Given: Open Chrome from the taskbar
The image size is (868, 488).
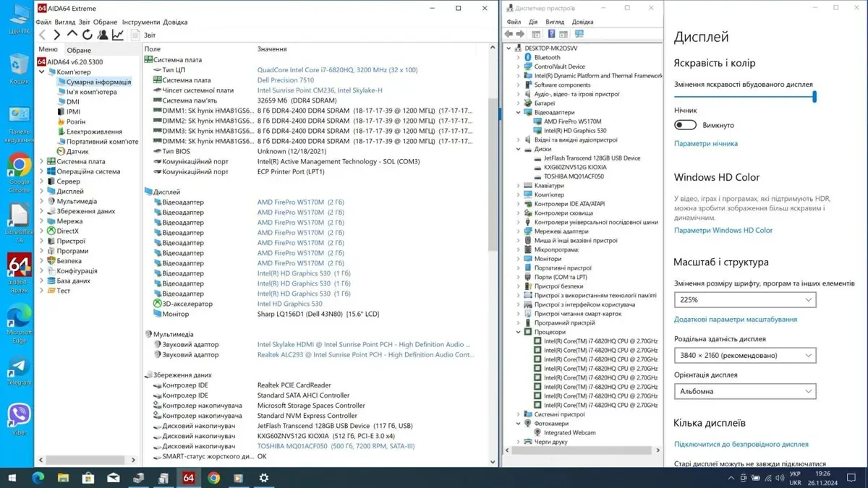Looking at the screenshot, I should coord(213,478).
